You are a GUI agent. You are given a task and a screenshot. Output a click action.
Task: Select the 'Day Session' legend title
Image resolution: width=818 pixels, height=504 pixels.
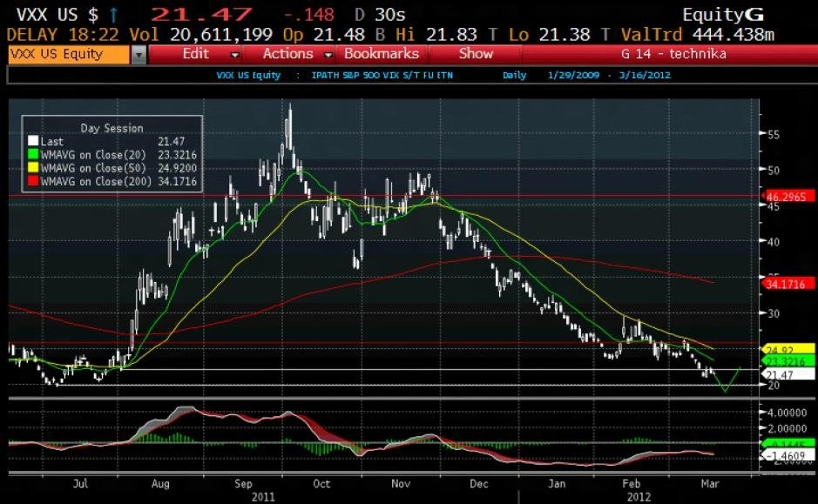[112, 128]
